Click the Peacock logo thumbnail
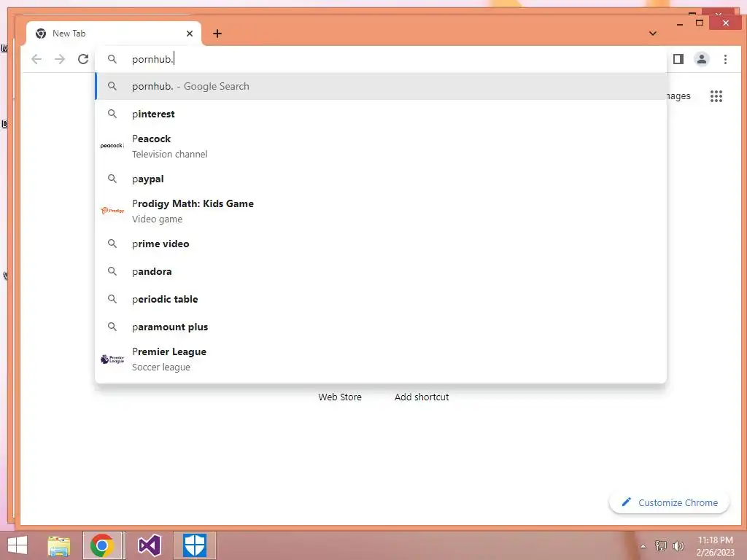Viewport: 747px width, 560px height. coord(112,146)
